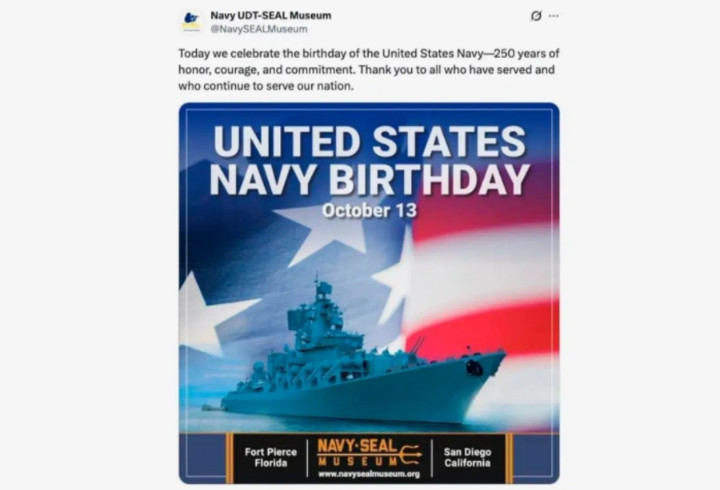
Task: Open the @NavySEALMuseum handle link
Action: [259, 29]
